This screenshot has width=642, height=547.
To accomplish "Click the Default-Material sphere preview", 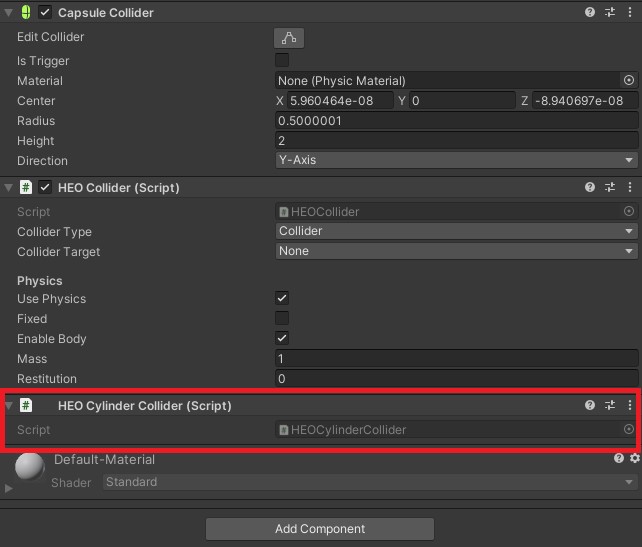I will tap(30, 467).
